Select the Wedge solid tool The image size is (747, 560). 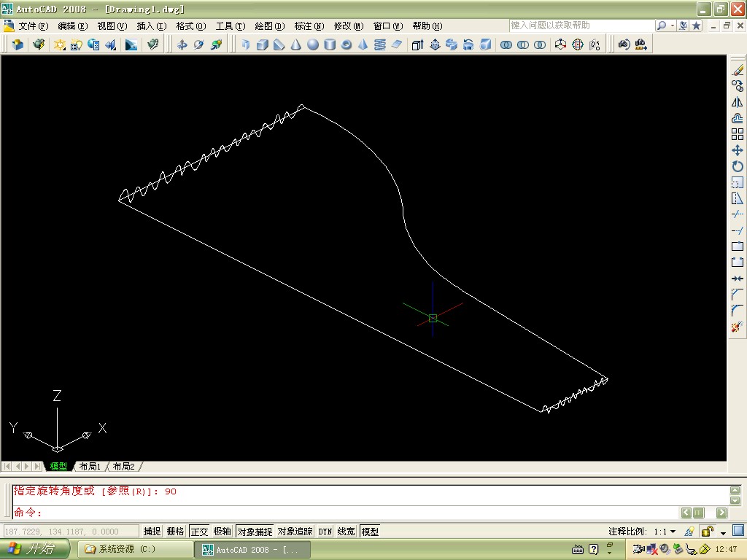[x=279, y=44]
